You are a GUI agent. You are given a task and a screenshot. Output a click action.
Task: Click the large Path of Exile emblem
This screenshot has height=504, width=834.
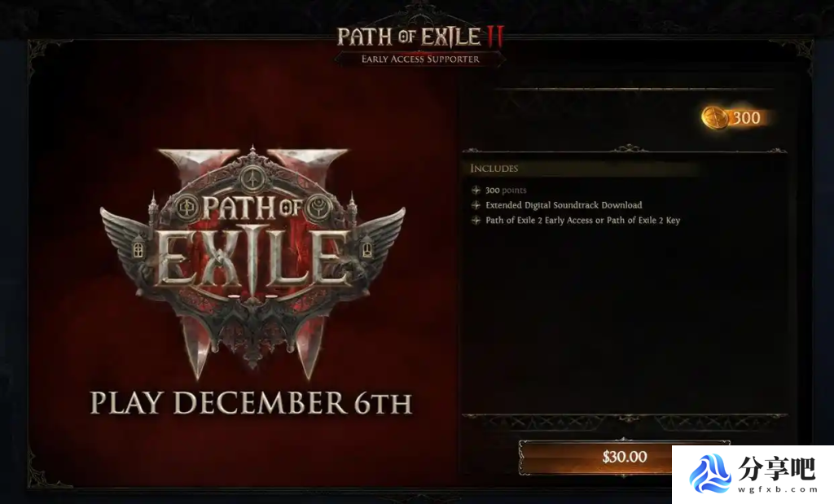252,261
